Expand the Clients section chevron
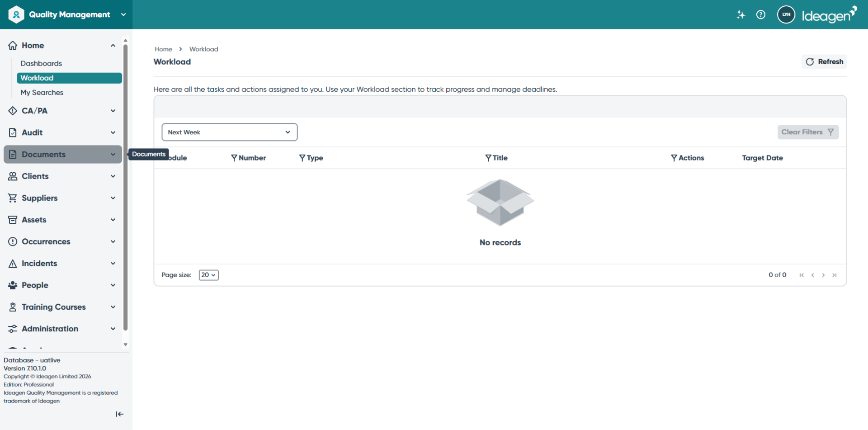868x430 pixels. tap(113, 176)
